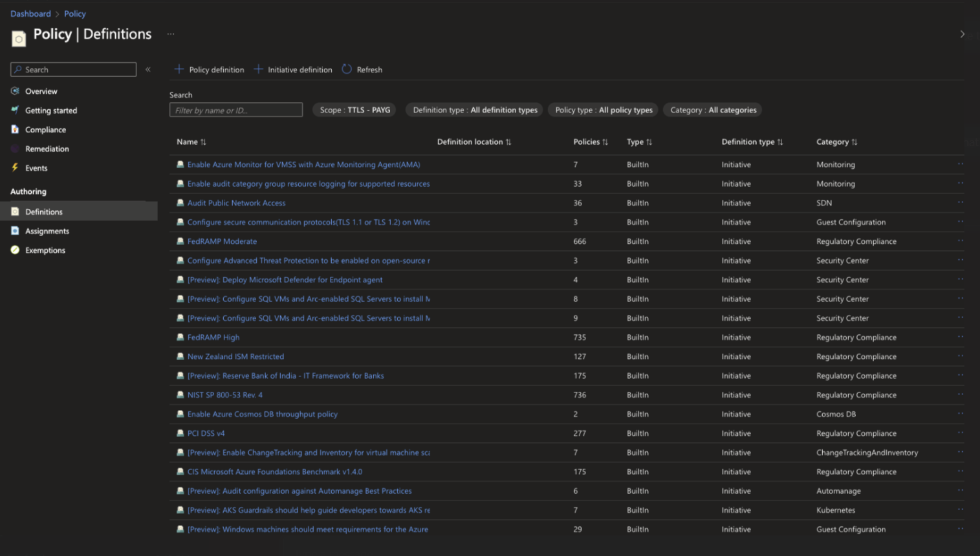
Task: Click the Kubernetes category cell
Action: (836, 510)
